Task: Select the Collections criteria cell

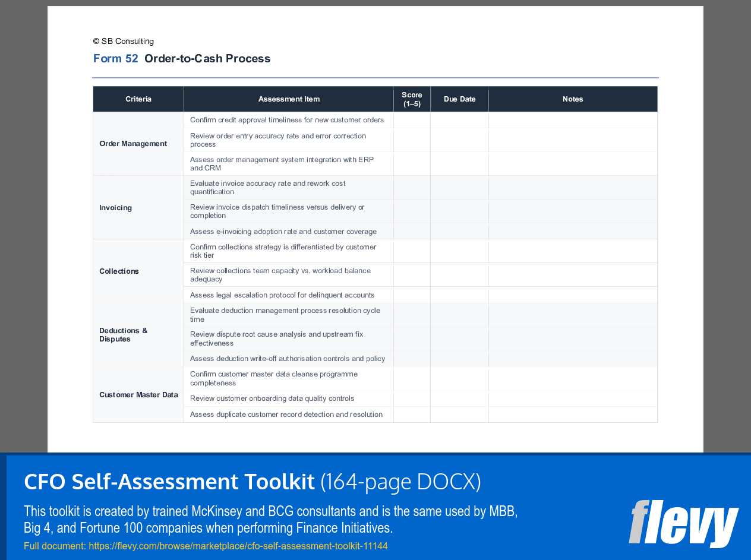Action: coord(119,271)
